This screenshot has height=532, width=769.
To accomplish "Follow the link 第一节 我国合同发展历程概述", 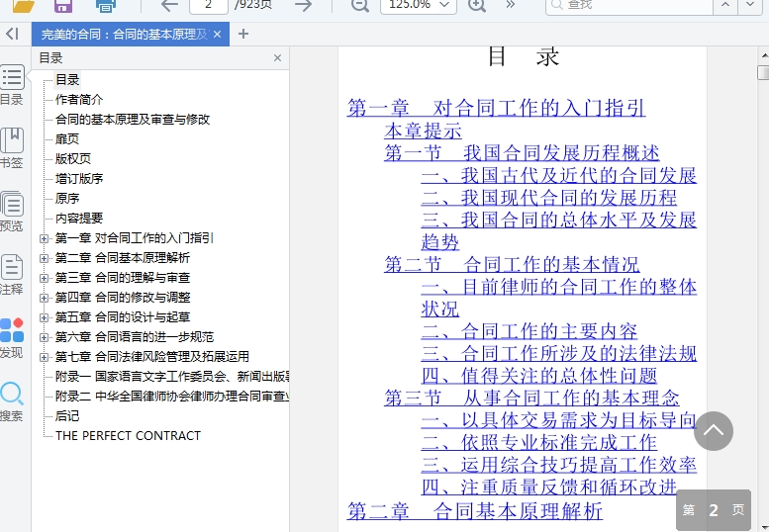I will click(522, 153).
